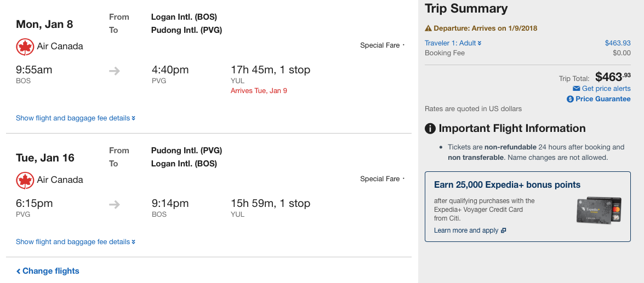Click the Expedia+ Voyager credit card image

(599, 210)
